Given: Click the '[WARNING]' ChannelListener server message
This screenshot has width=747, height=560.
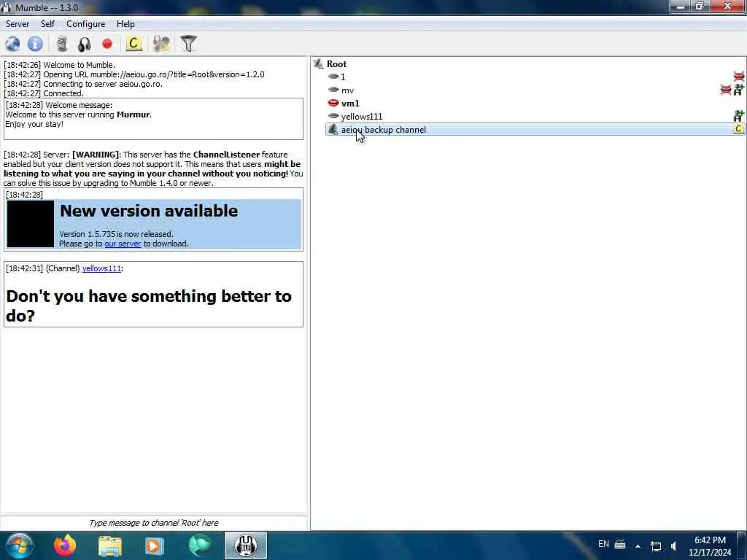Looking at the screenshot, I should [x=153, y=169].
